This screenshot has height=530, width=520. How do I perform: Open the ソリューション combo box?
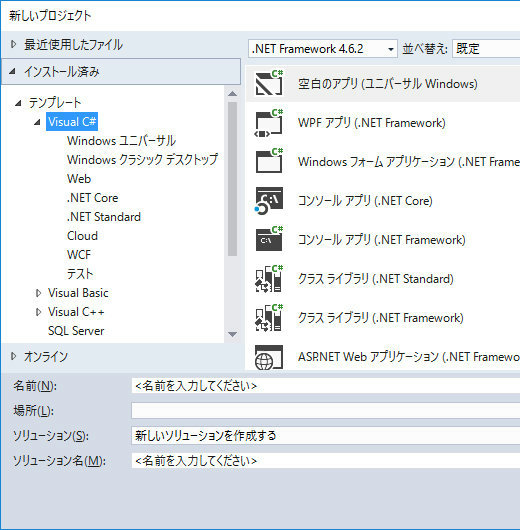(x=325, y=435)
